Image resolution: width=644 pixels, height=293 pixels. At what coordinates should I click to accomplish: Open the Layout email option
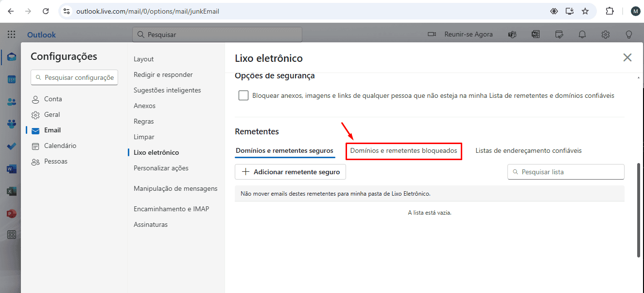(x=143, y=59)
